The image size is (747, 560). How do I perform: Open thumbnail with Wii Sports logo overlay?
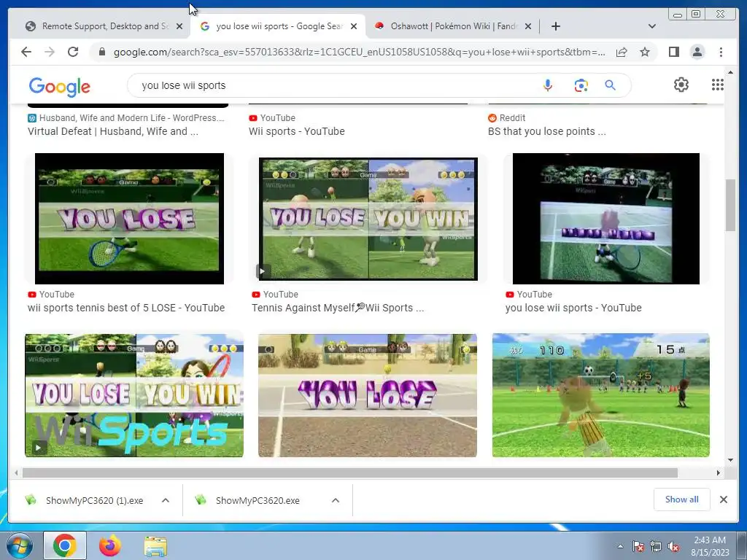pyautogui.click(x=134, y=395)
